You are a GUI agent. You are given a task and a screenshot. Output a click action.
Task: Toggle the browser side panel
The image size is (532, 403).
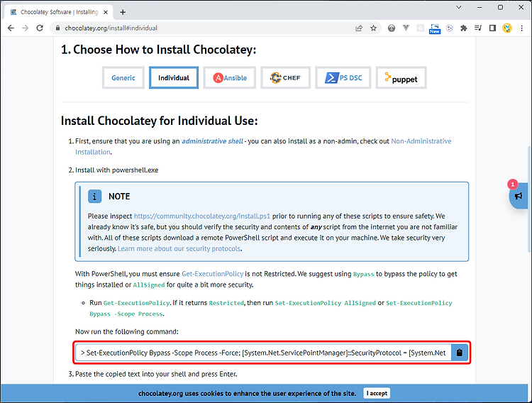pyautogui.click(x=492, y=28)
